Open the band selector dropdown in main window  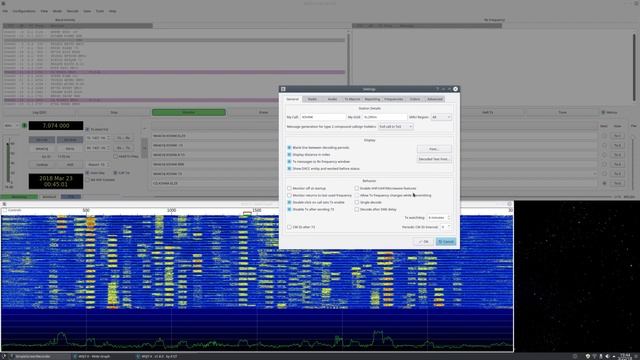point(11,126)
